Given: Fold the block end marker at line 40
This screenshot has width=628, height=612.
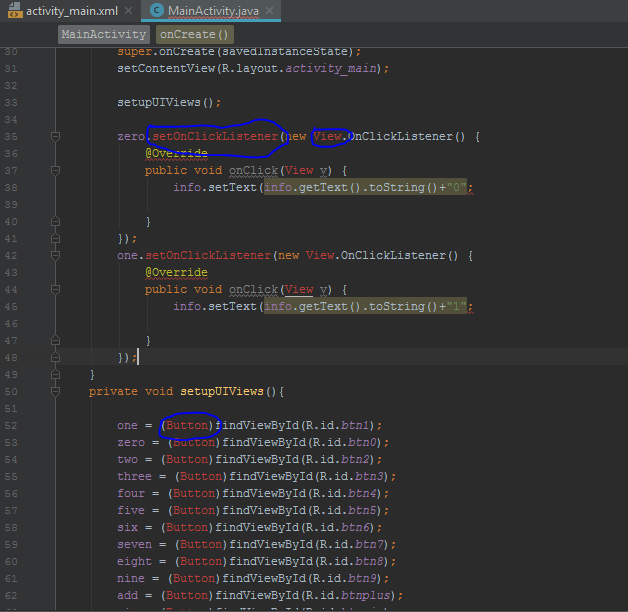Looking at the screenshot, I should click(x=56, y=221).
